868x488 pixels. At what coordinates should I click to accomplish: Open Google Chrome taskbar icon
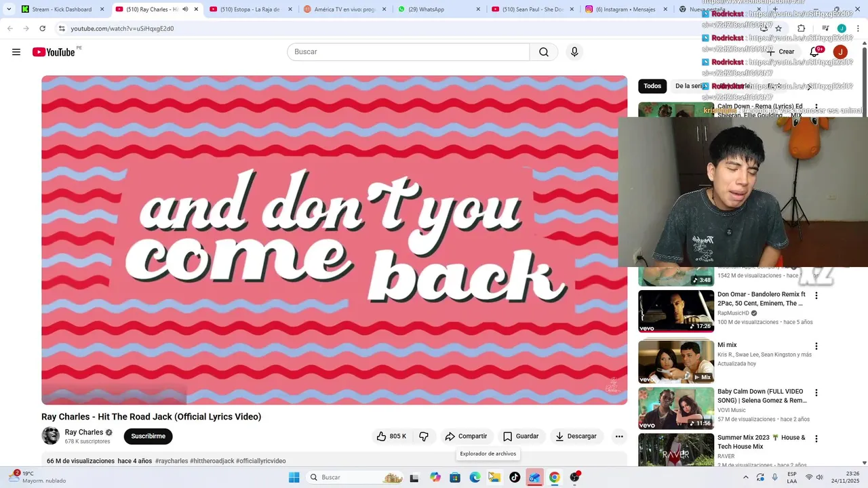pyautogui.click(x=554, y=477)
